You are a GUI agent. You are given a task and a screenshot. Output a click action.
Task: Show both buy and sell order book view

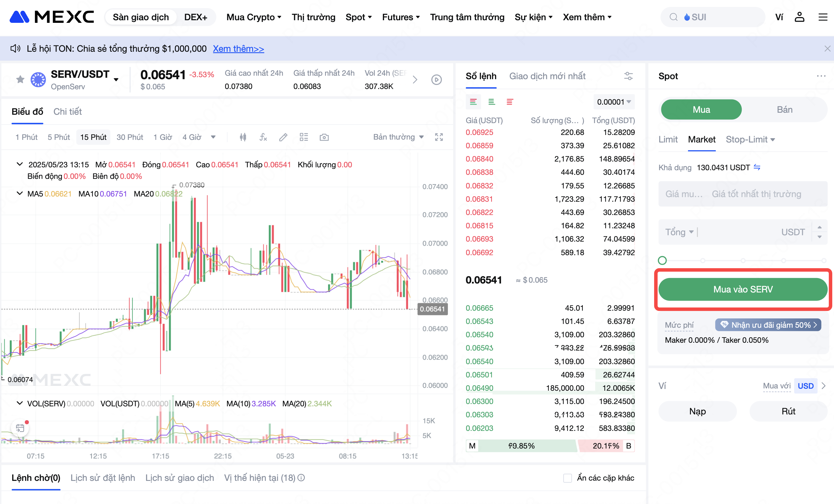tap(473, 102)
